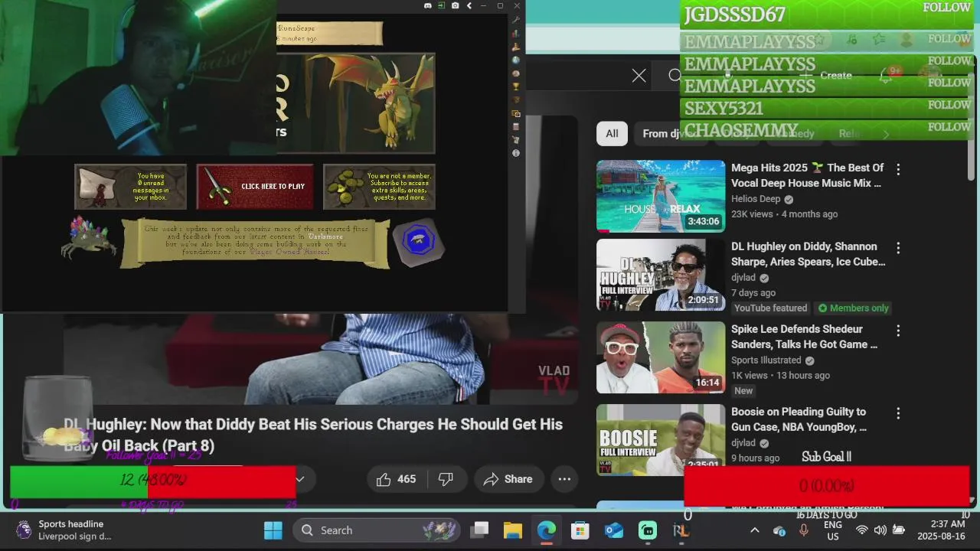This screenshot has width=980, height=551.
Task: Like the DL Hughley video
Action: [x=395, y=479]
